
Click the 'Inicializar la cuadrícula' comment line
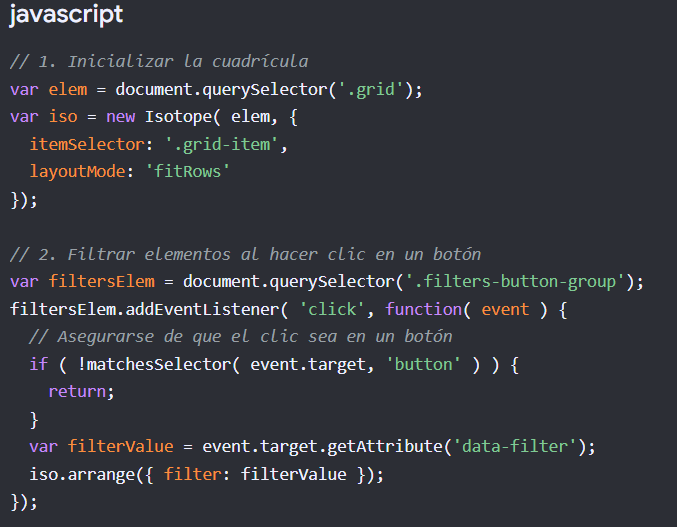159,61
